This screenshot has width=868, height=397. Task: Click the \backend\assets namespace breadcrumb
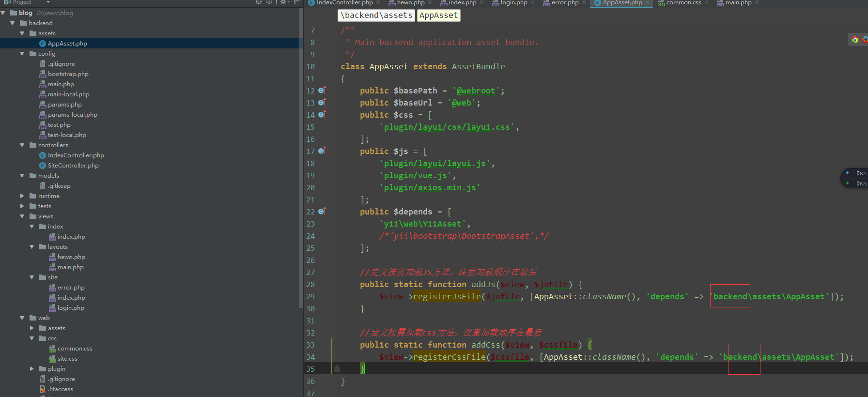(x=376, y=15)
